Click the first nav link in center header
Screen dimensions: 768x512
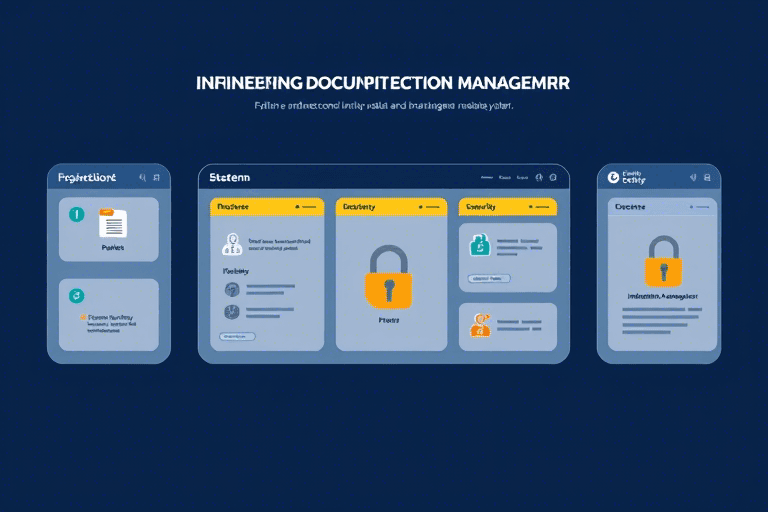tap(487, 177)
